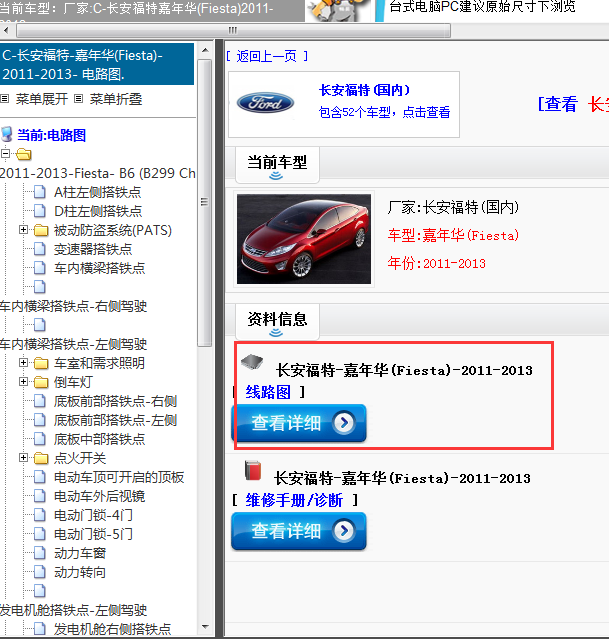
Task: Expand the 被动防盗系统(PATS) tree node
Action: point(23,230)
